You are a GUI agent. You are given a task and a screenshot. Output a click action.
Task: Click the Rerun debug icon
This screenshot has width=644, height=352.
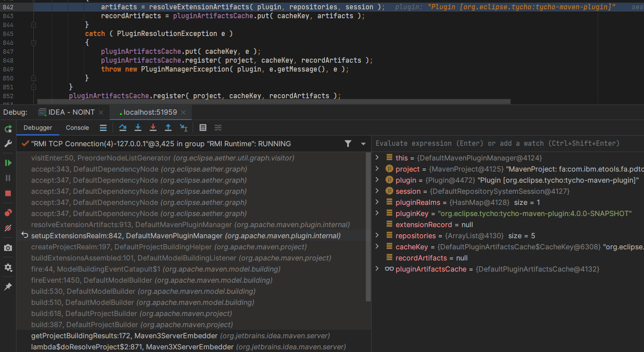pos(8,129)
